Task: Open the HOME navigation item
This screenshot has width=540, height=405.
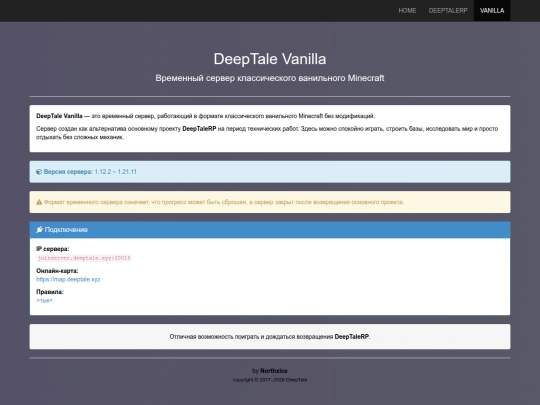Action: click(407, 11)
